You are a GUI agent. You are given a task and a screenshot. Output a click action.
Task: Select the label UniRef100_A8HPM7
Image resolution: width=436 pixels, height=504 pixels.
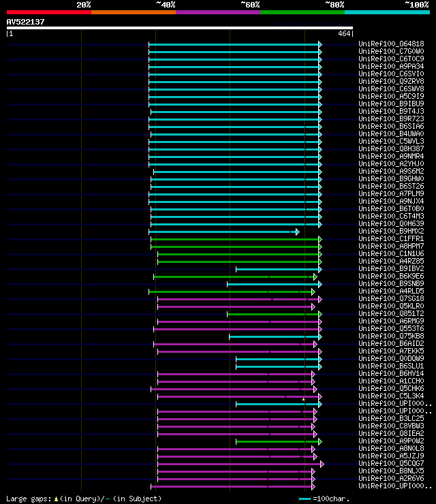tap(391, 246)
